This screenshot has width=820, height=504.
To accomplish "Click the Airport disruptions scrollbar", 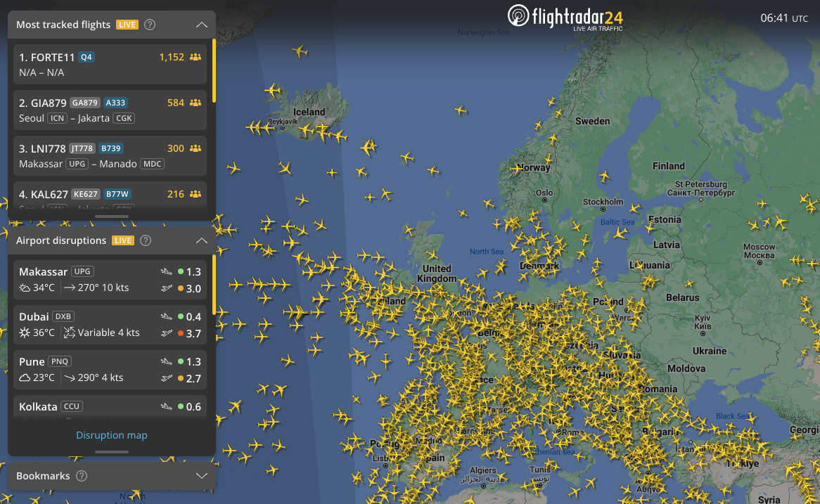I will click(214, 285).
